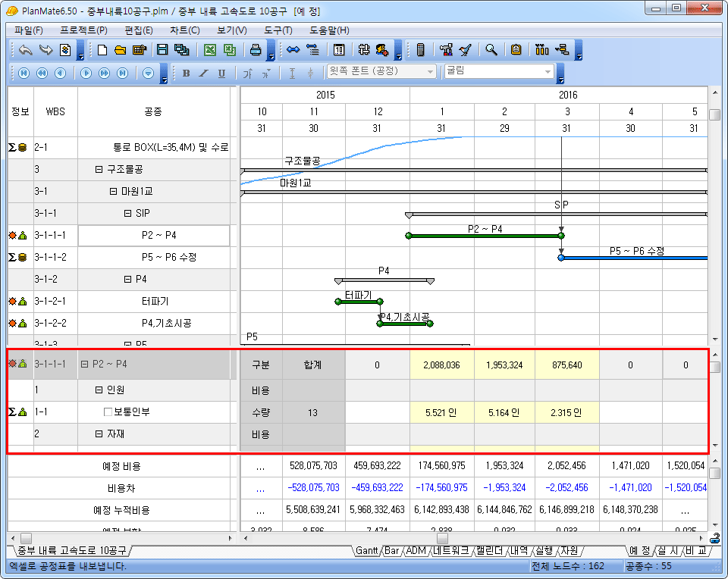Toggle underline text formatting

coord(221,74)
